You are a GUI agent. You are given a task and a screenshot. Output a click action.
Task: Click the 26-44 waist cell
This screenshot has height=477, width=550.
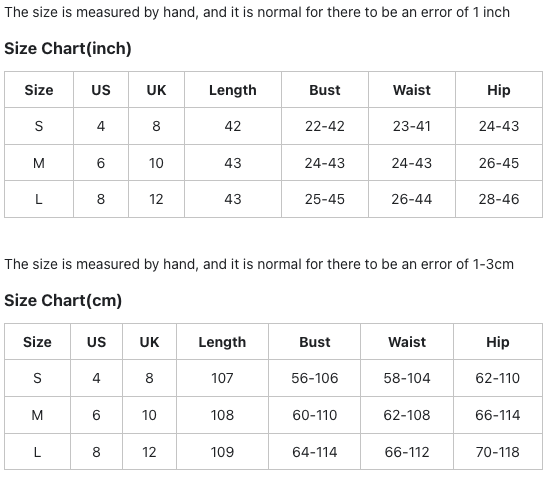pos(412,199)
